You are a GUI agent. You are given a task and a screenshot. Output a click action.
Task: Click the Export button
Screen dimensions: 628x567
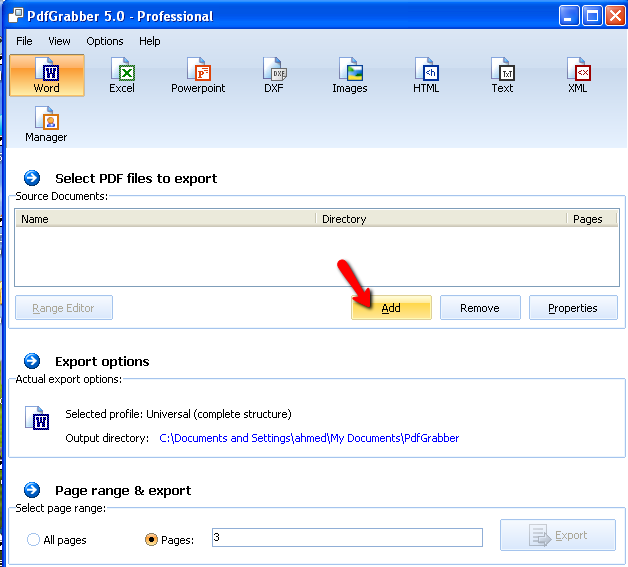pyautogui.click(x=558, y=535)
